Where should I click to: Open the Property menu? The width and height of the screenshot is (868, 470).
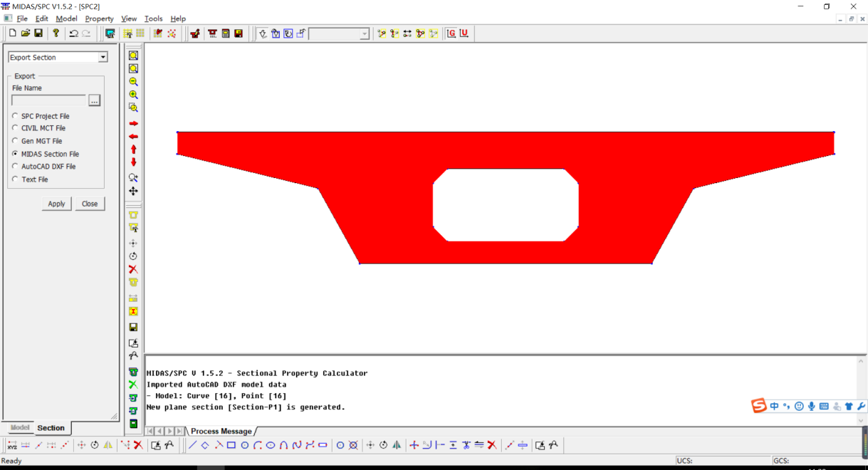tap(99, 19)
